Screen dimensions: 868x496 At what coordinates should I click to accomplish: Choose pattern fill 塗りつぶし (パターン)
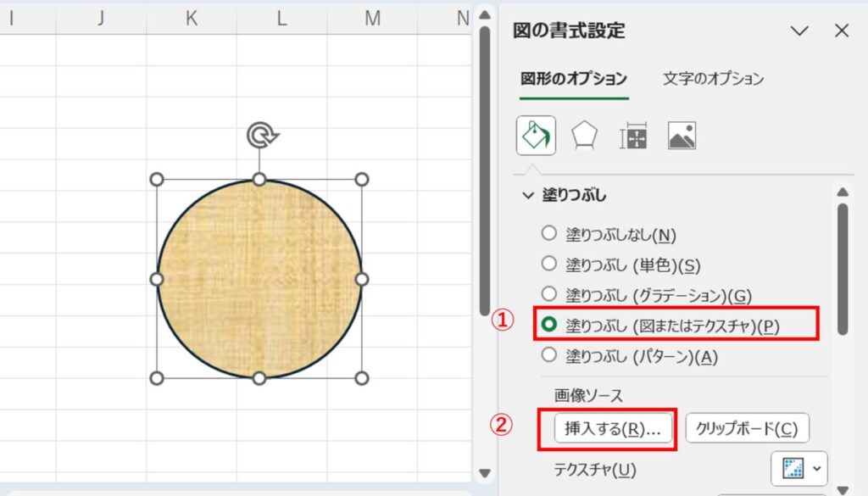click(548, 357)
